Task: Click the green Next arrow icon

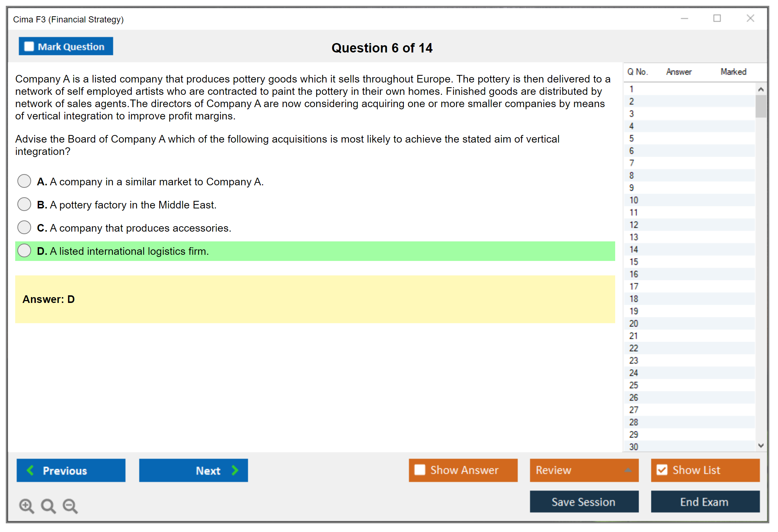Action: click(x=235, y=470)
